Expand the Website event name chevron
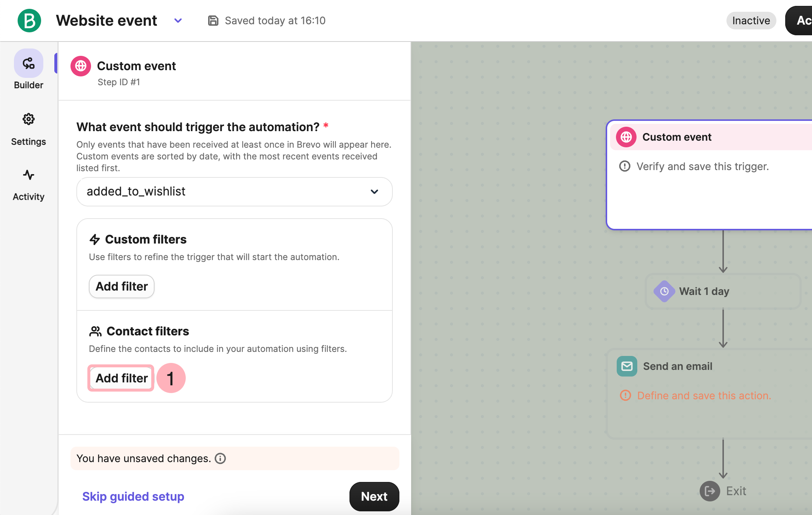Viewport: 812px width, 515px height. [178, 21]
